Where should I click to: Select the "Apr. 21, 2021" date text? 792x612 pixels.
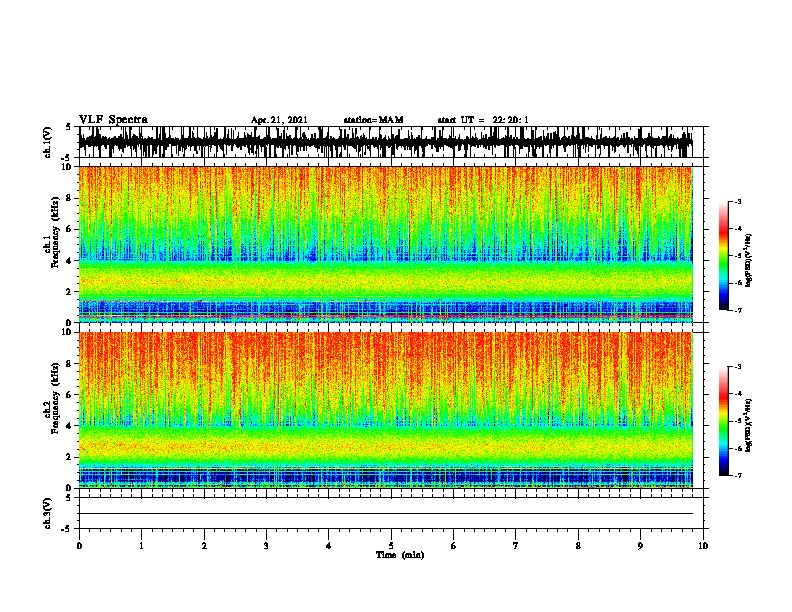[279, 120]
